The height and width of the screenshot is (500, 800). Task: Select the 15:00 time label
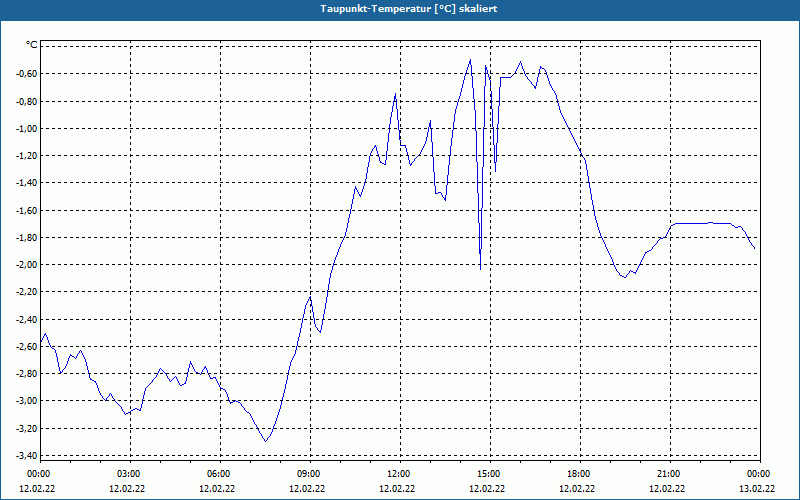tap(488, 473)
